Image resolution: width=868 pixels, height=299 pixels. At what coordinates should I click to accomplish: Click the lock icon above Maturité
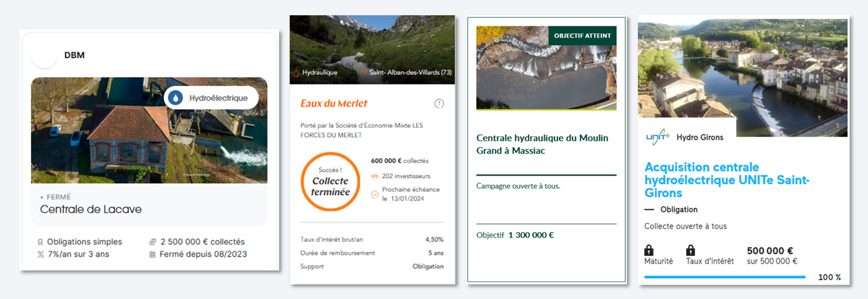click(x=649, y=250)
